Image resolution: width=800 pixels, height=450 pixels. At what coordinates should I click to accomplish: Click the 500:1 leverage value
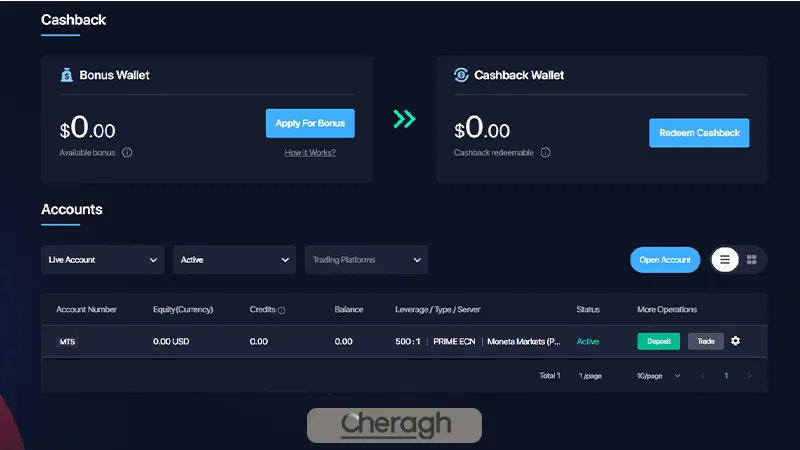tap(408, 341)
